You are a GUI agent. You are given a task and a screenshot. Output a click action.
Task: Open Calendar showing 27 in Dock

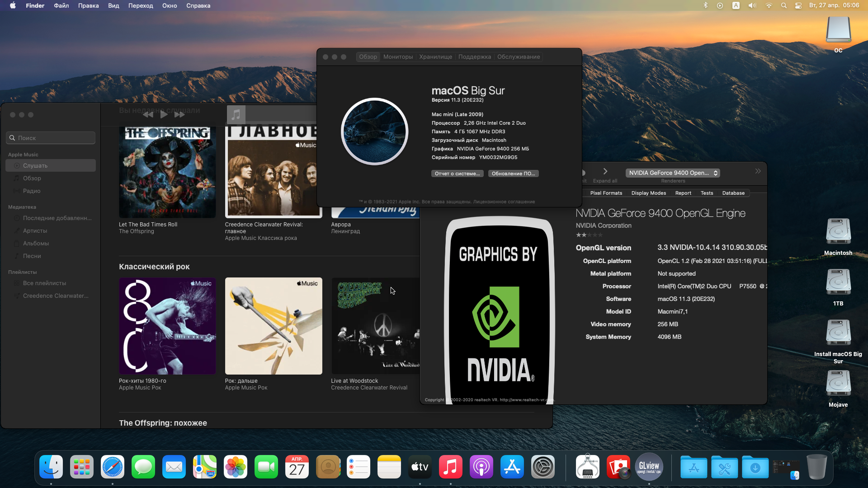pos(297,467)
